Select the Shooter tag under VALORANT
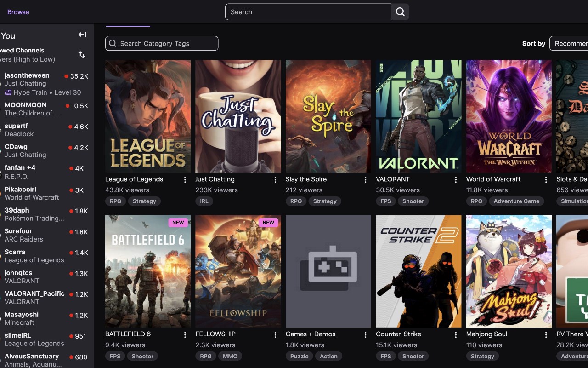The width and height of the screenshot is (588, 368). tap(413, 201)
